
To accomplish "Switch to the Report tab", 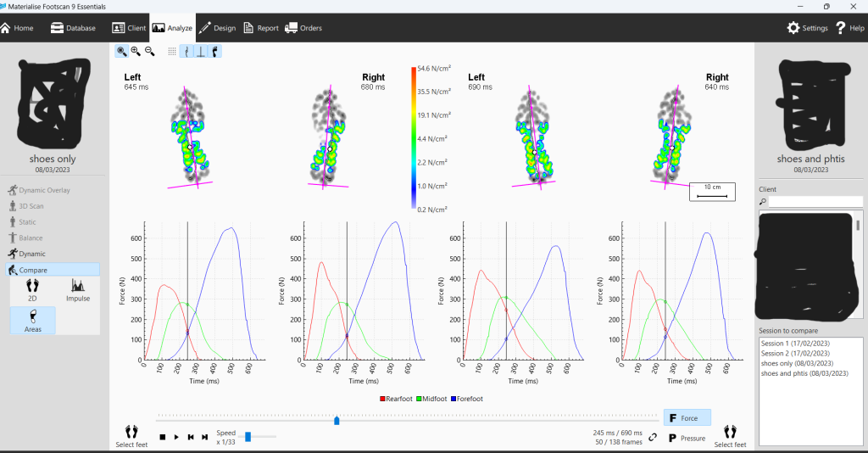I will (x=261, y=28).
